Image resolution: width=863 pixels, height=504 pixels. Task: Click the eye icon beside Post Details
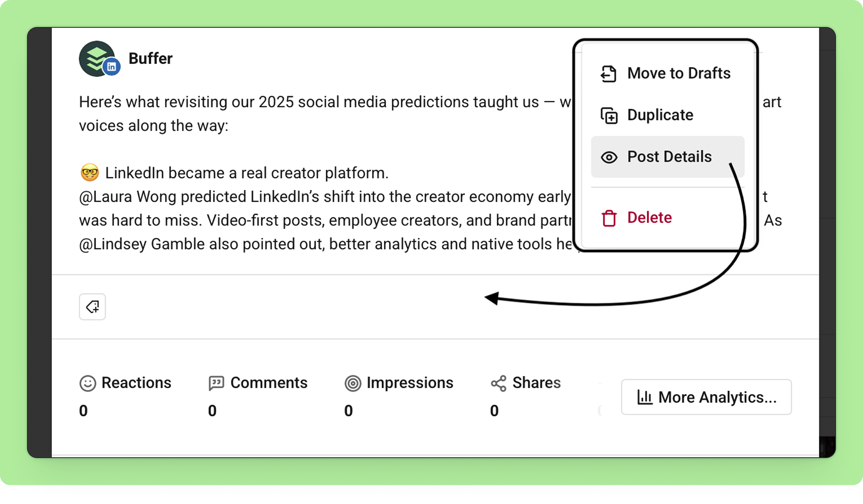(609, 157)
